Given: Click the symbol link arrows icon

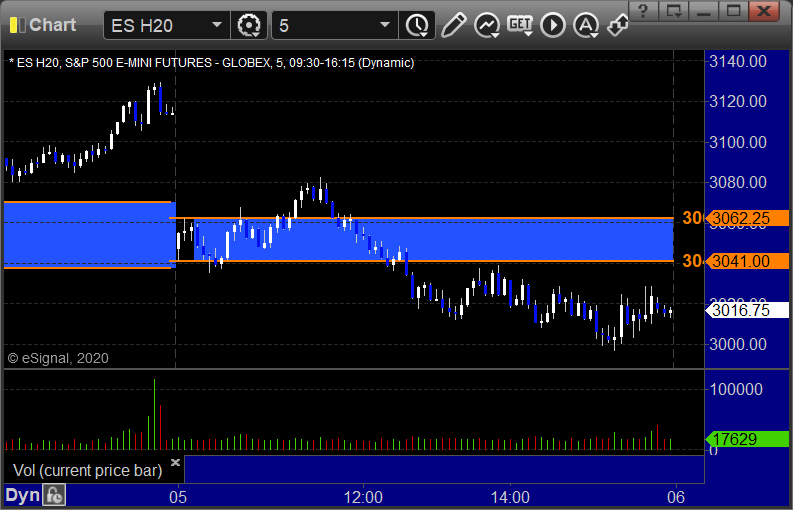Looking at the screenshot, I should click(x=618, y=25).
